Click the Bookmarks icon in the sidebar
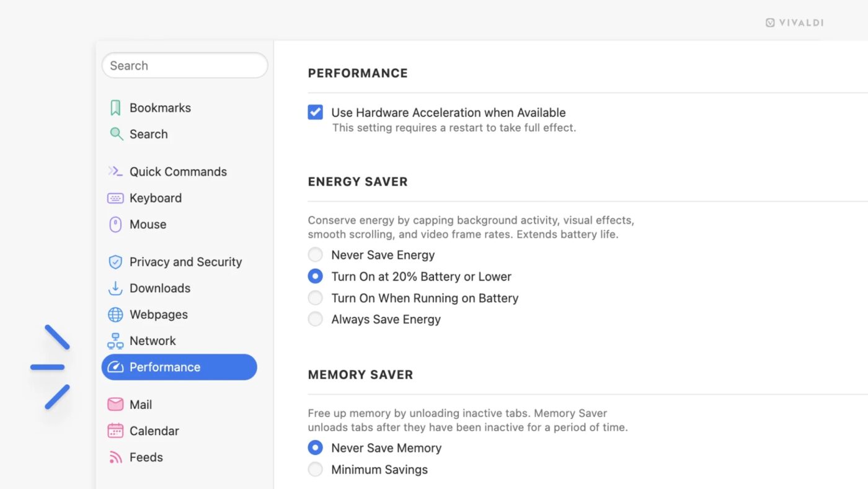Viewport: 868px width, 489px height. click(x=115, y=107)
